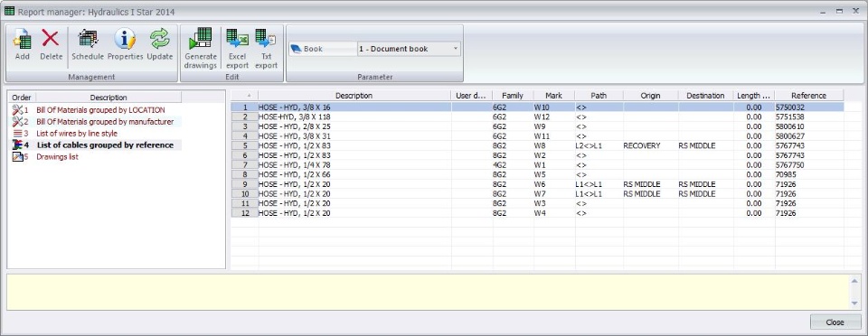Click the Add report icon
This screenshot has height=336, width=868.
coord(22,45)
